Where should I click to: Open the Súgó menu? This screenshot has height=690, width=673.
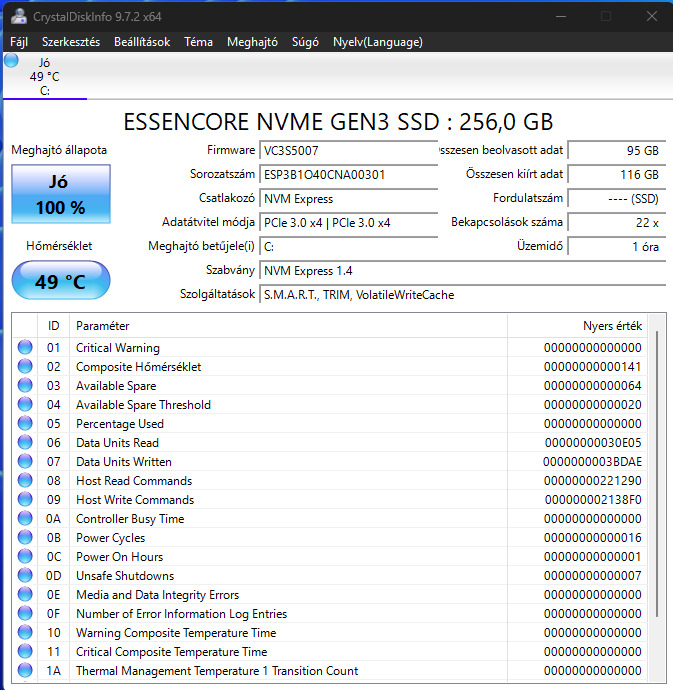click(305, 42)
